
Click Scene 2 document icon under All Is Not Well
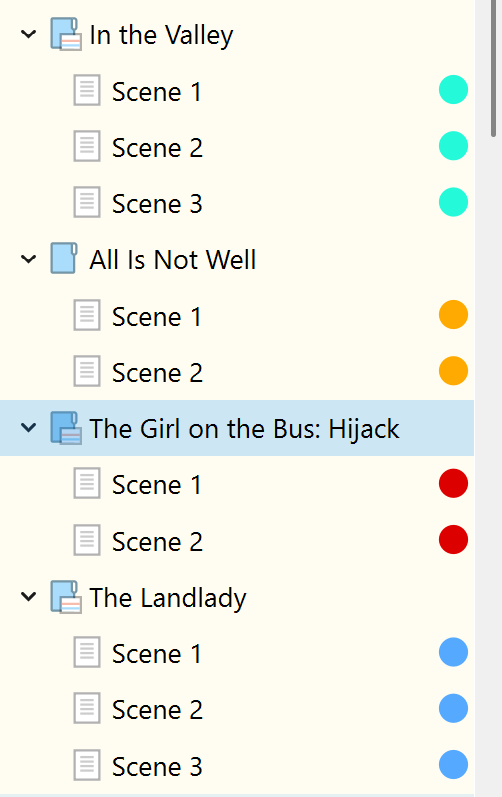(87, 372)
